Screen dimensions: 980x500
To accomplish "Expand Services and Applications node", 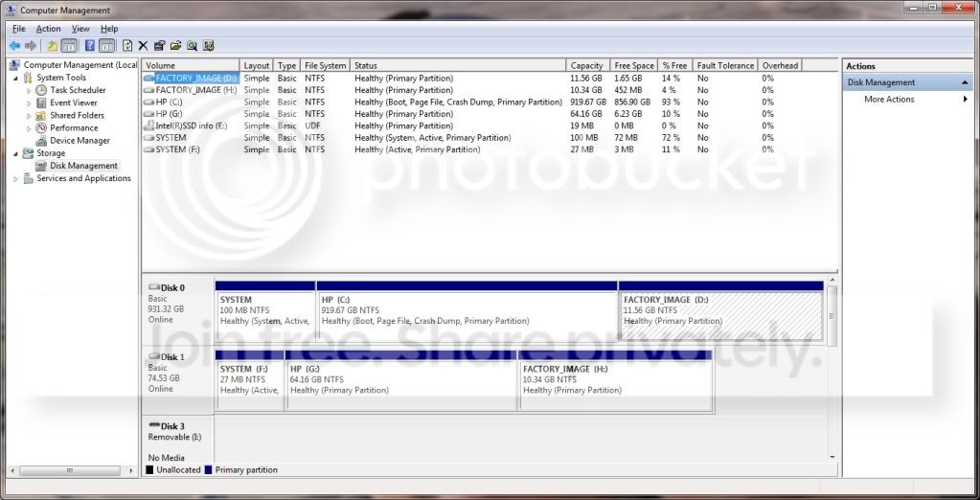I will coord(15,179).
